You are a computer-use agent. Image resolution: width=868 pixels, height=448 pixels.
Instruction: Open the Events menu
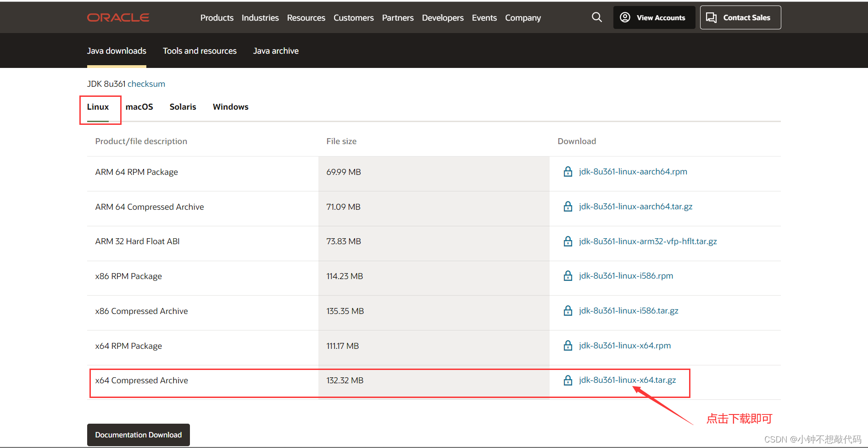click(484, 18)
